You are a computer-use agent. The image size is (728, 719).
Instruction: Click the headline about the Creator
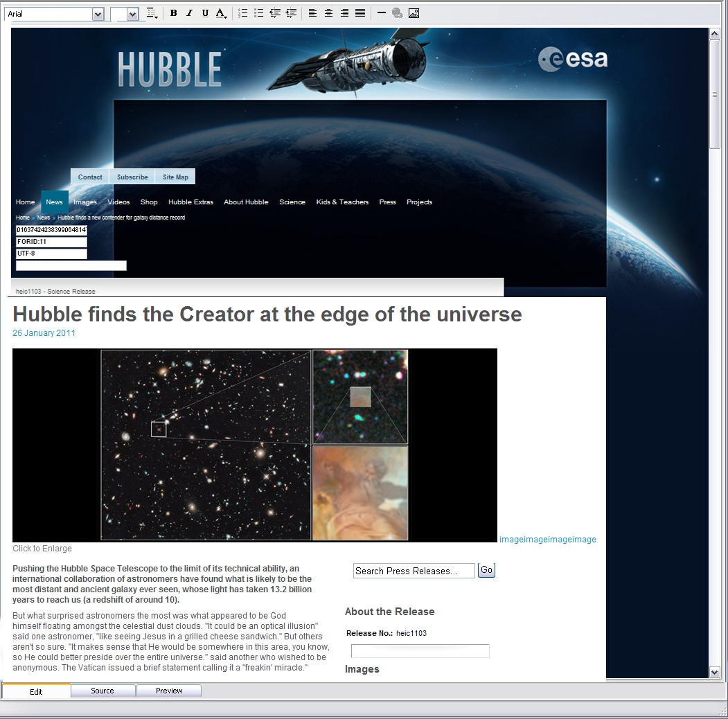pos(267,314)
